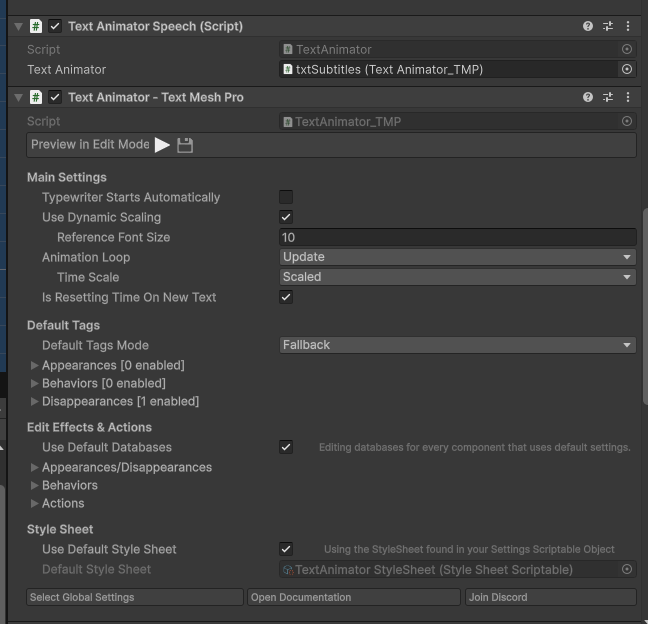Uncheck Is Resetting Time On New Text
This screenshot has height=624, width=648.
286,297
